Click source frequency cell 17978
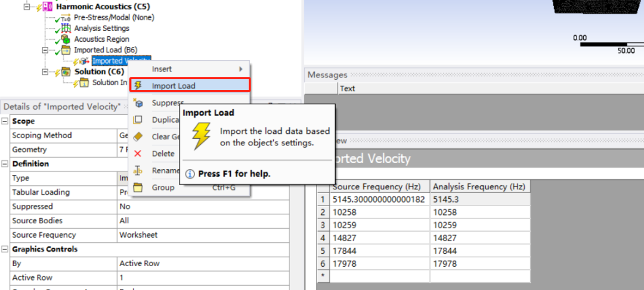The height and width of the screenshot is (290, 644). tap(380, 263)
